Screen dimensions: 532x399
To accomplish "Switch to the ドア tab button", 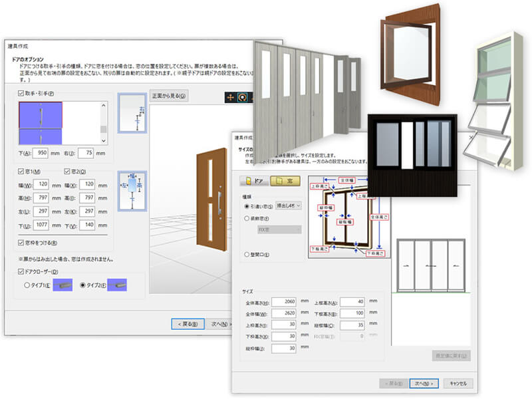I will pos(255,180).
